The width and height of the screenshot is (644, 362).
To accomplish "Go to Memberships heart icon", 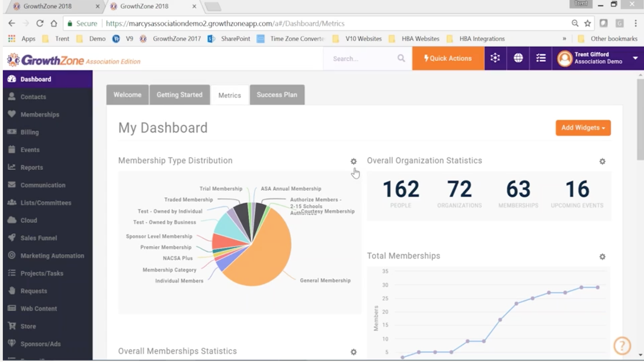I will tap(12, 114).
